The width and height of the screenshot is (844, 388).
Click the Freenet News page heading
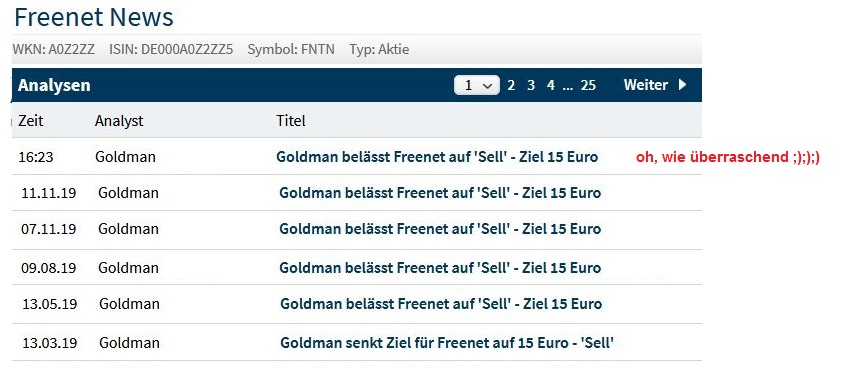click(94, 17)
